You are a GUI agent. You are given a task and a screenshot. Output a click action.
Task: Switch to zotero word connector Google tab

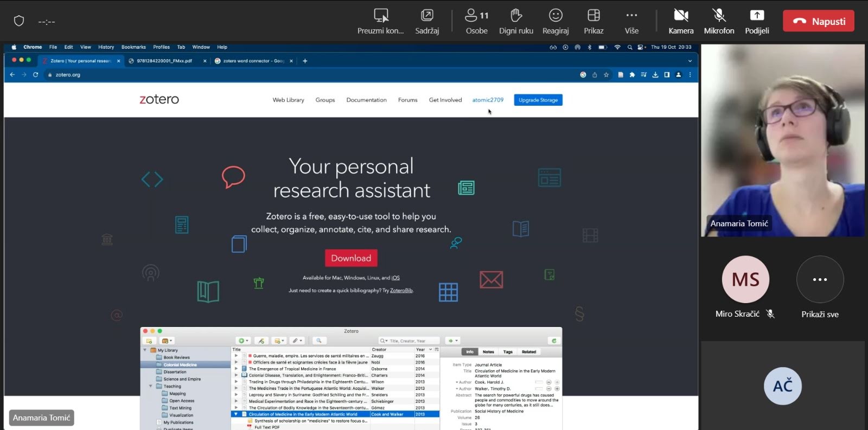(249, 61)
